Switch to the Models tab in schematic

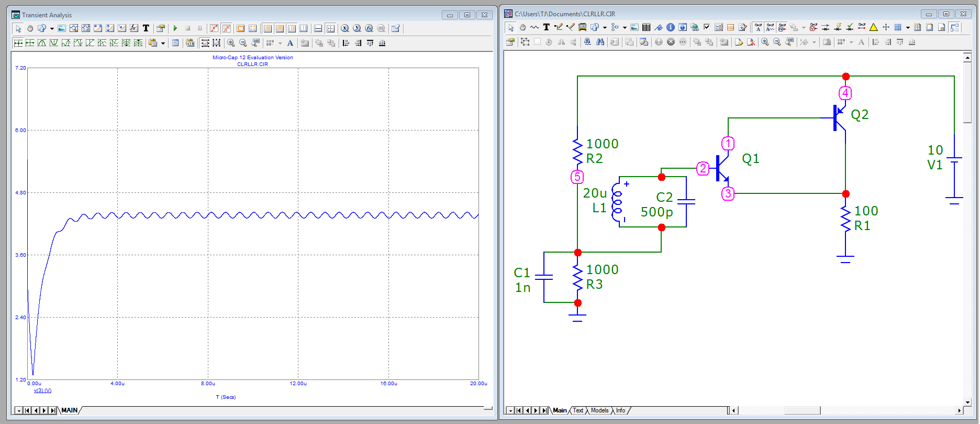(x=600, y=410)
